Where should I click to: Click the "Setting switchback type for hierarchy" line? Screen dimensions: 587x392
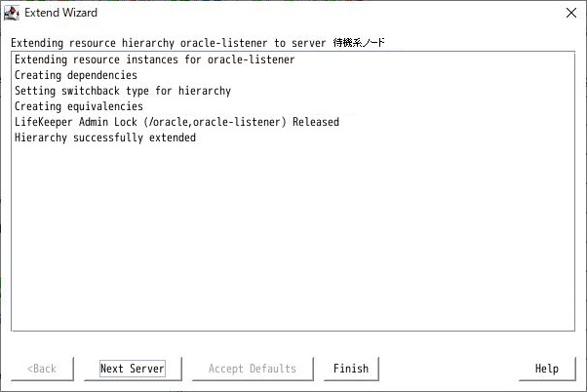click(x=123, y=91)
